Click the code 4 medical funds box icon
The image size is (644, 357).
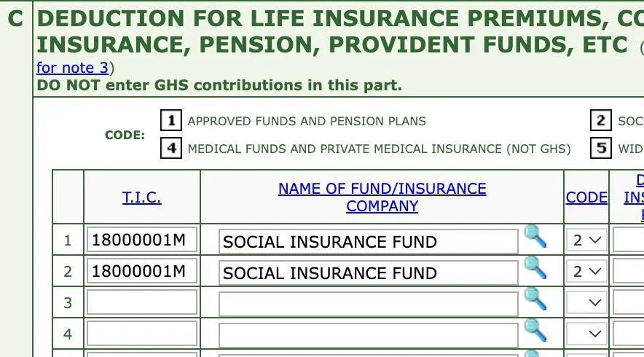170,149
